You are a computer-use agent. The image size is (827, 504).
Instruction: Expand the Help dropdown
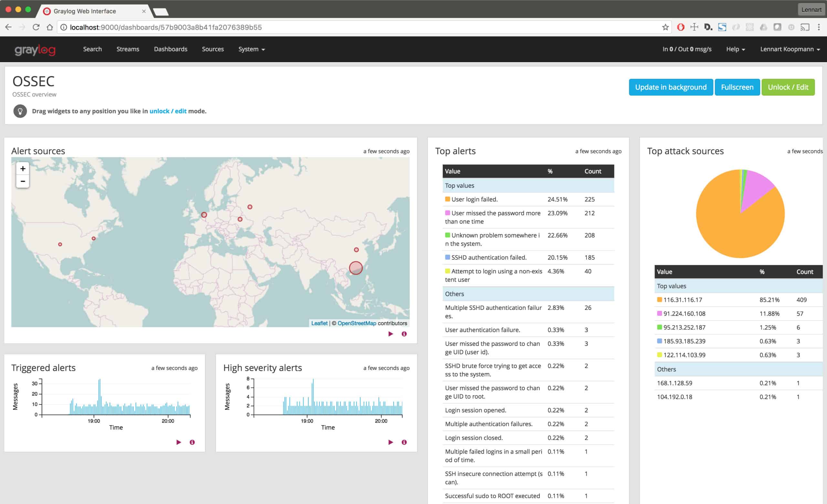pos(735,49)
